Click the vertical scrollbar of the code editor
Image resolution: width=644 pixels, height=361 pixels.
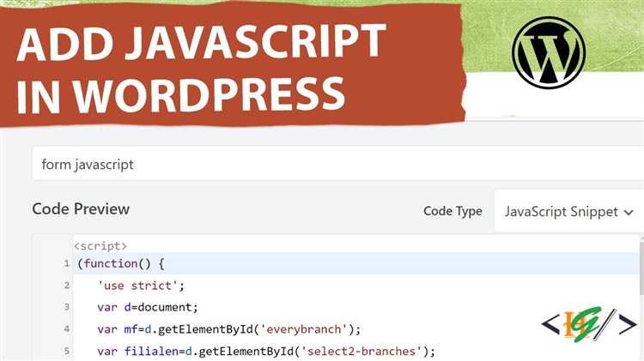(641, 268)
